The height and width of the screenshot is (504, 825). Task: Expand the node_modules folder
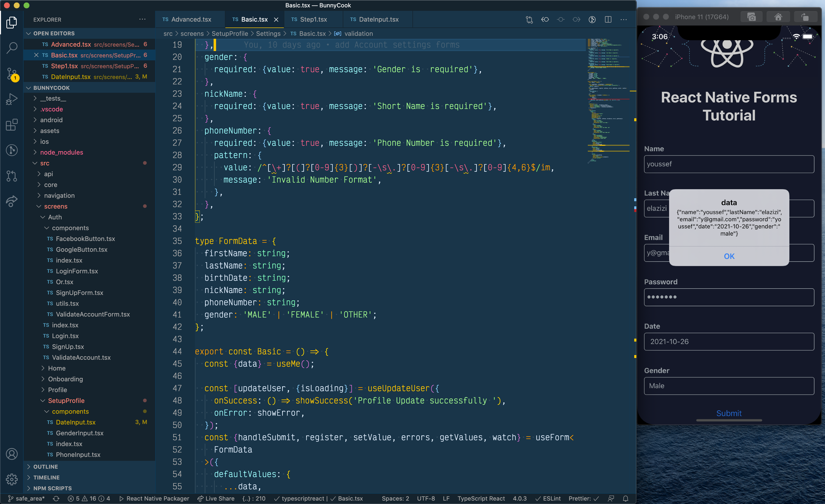pyautogui.click(x=62, y=152)
